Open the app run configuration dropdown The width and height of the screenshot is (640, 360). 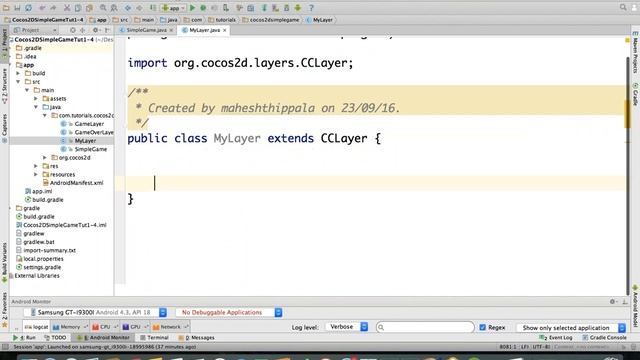tap(173, 8)
